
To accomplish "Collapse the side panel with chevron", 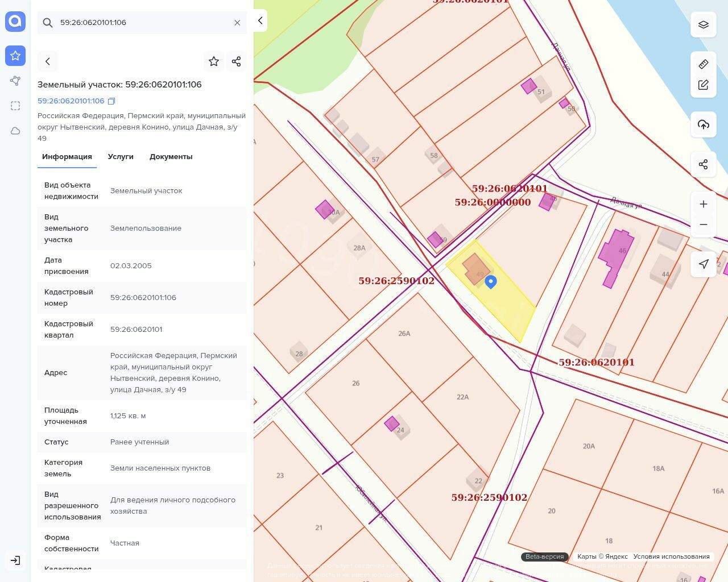I will point(260,20).
